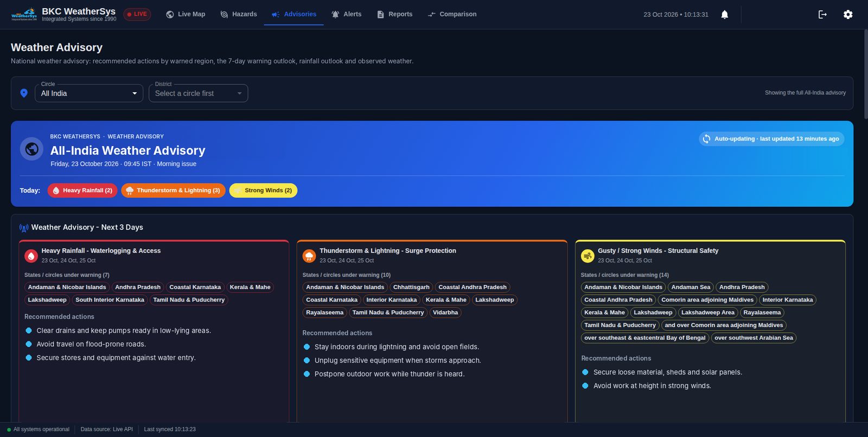Click Avoid travel on flood-prone roads action

[x=91, y=344]
